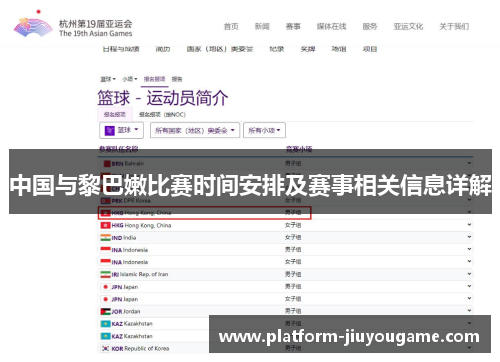Open 赛事 in the top navigation
The height and width of the screenshot is (362, 500).
tap(293, 26)
